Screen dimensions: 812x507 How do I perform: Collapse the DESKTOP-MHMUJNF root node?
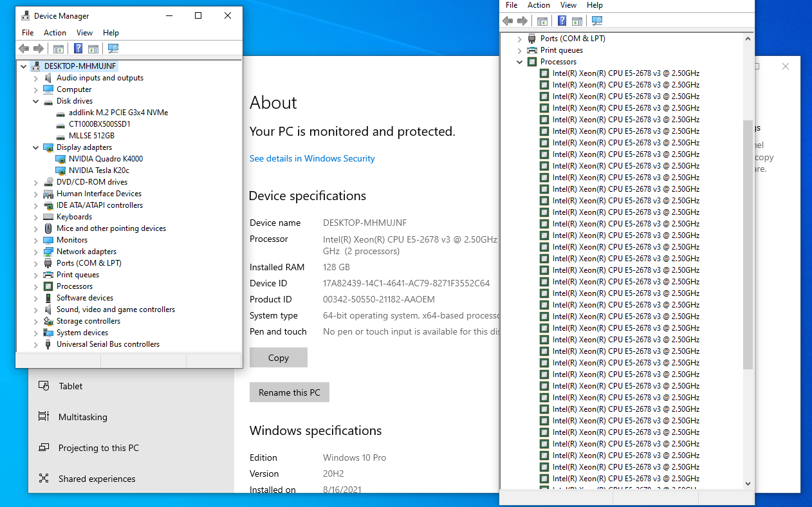pyautogui.click(x=24, y=66)
